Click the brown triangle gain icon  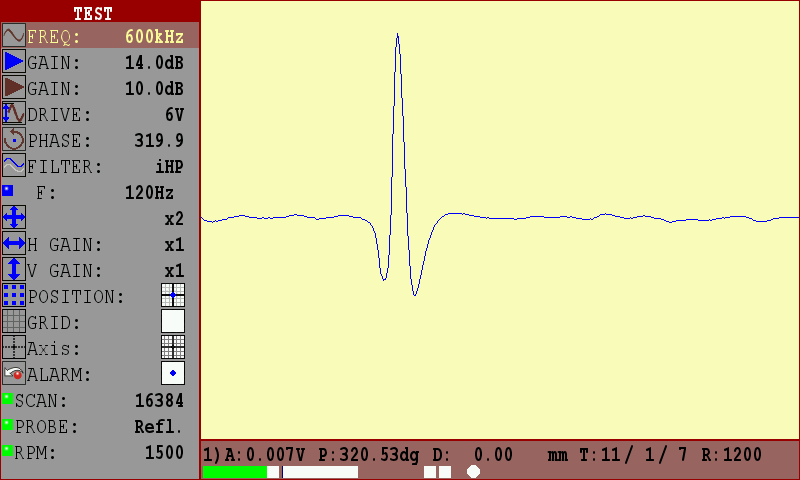[x=14, y=88]
